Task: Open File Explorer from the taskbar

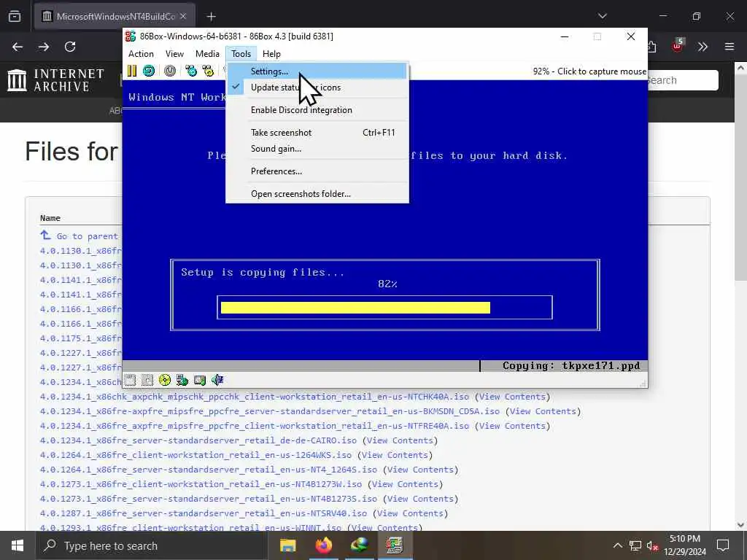Action: click(x=287, y=545)
